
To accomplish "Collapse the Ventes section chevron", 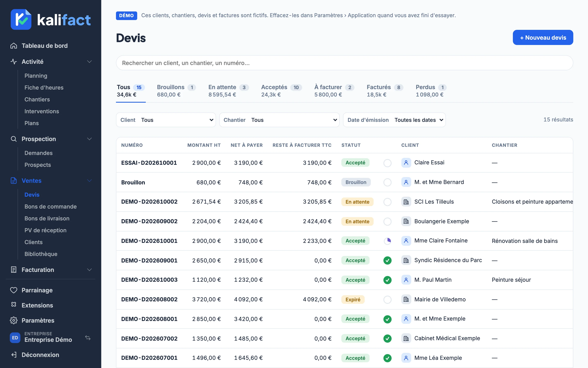I will pyautogui.click(x=89, y=181).
